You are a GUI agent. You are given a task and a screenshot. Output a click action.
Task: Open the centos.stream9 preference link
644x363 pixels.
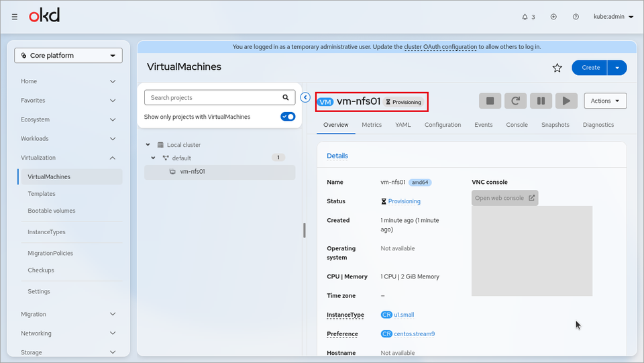[414, 334]
